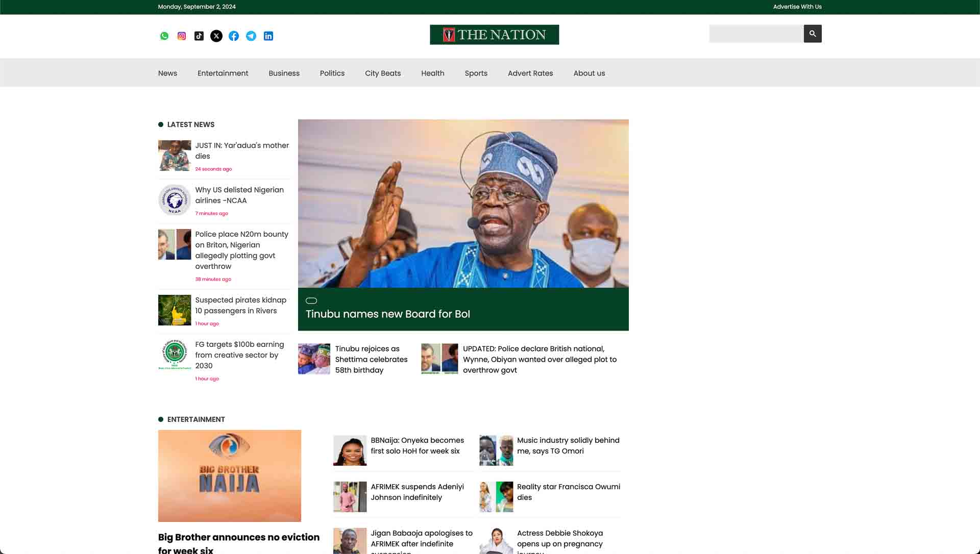Click the LATEST NEWS section heading
This screenshot has width=980, height=554.
click(x=191, y=124)
